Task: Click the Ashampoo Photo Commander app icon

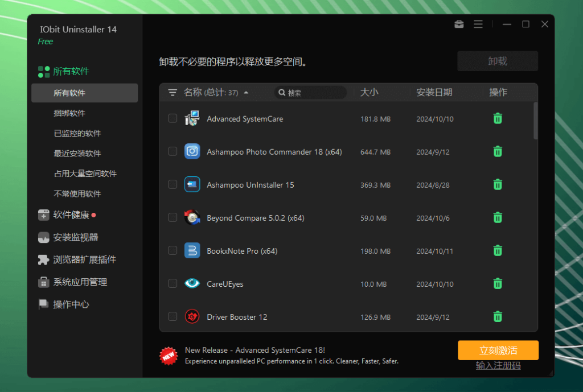Action: click(192, 151)
